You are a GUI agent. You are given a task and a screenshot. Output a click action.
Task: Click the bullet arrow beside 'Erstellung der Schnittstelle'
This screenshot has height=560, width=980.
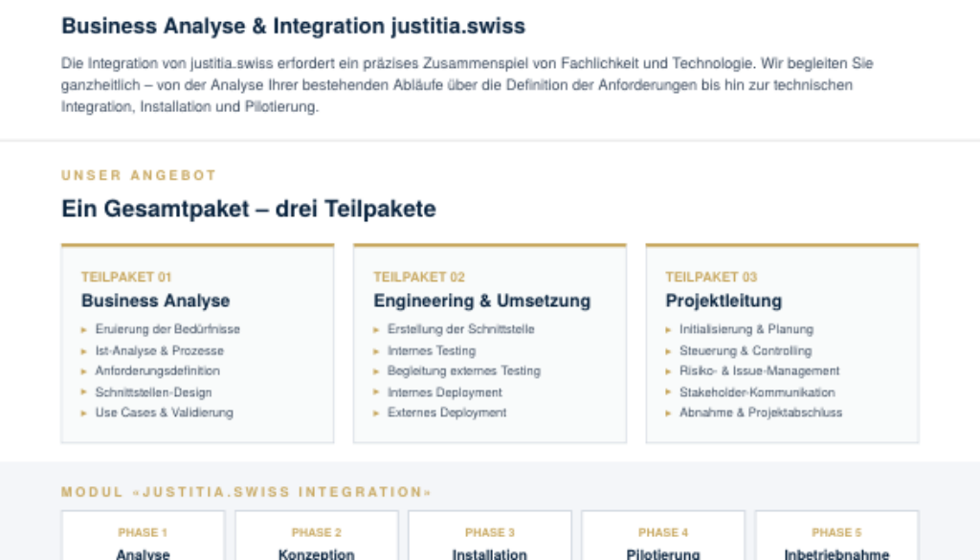tap(376, 330)
